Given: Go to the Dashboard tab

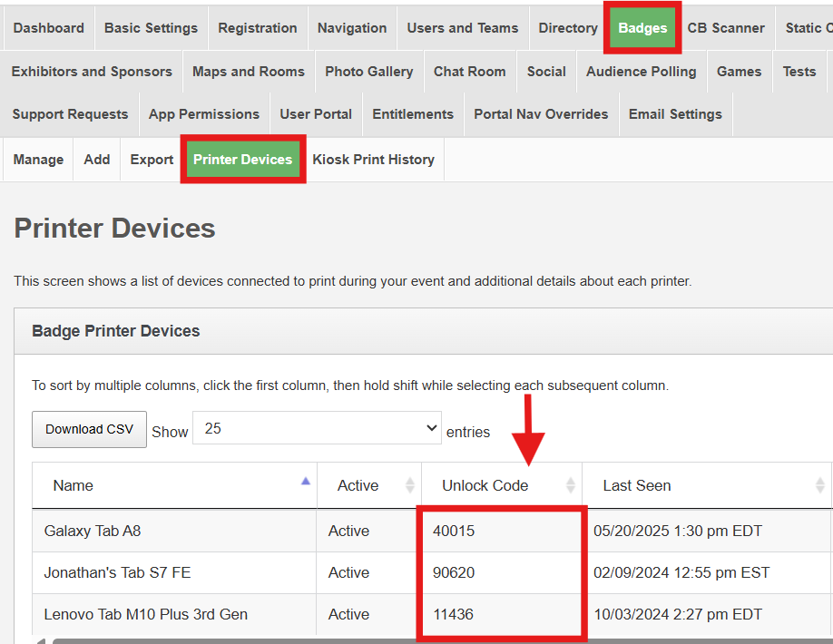Looking at the screenshot, I should pos(48,28).
